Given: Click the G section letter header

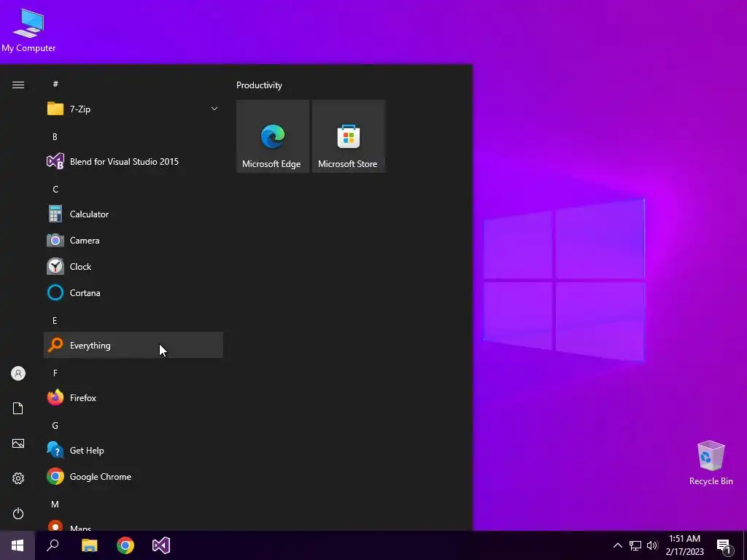Looking at the screenshot, I should (55, 425).
